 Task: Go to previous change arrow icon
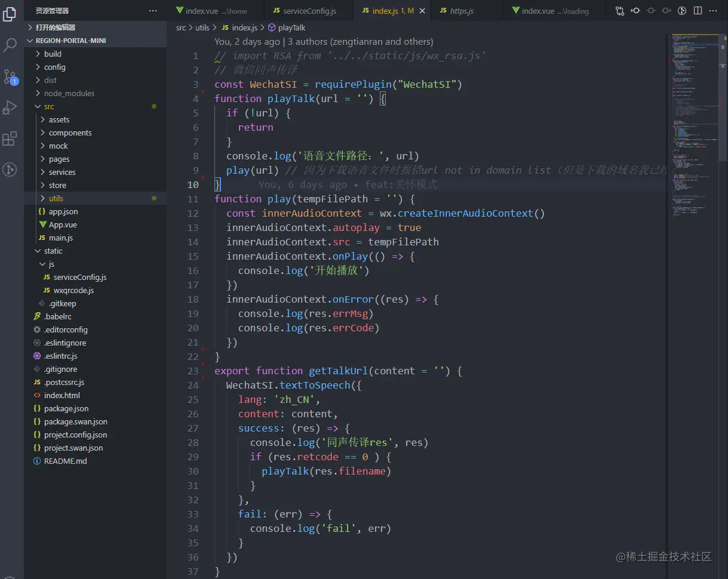(635, 11)
